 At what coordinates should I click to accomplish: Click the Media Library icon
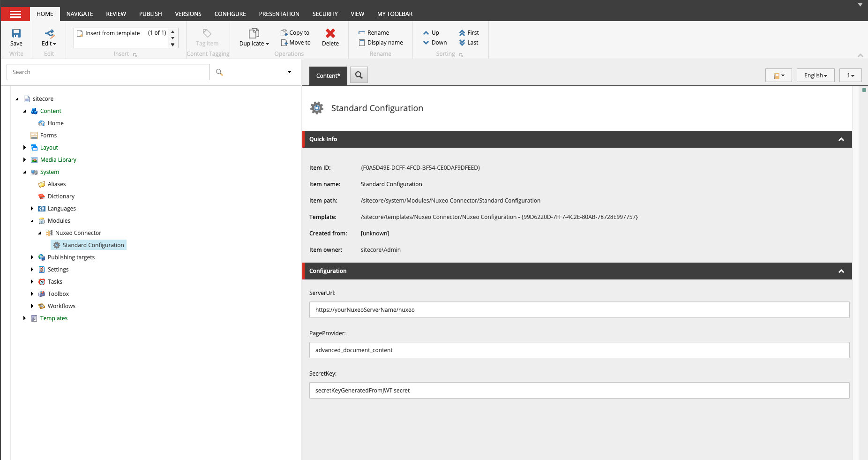click(x=34, y=160)
